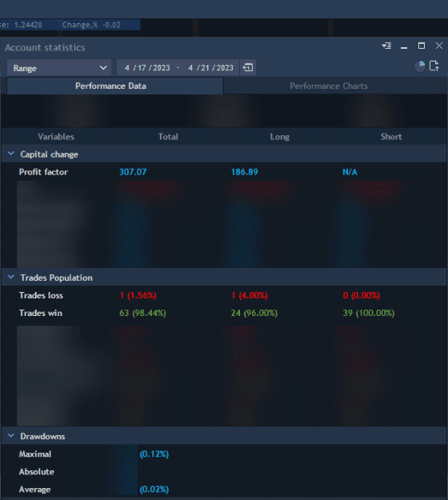Click the export report icon
The width and height of the screenshot is (448, 500).
pos(434,66)
